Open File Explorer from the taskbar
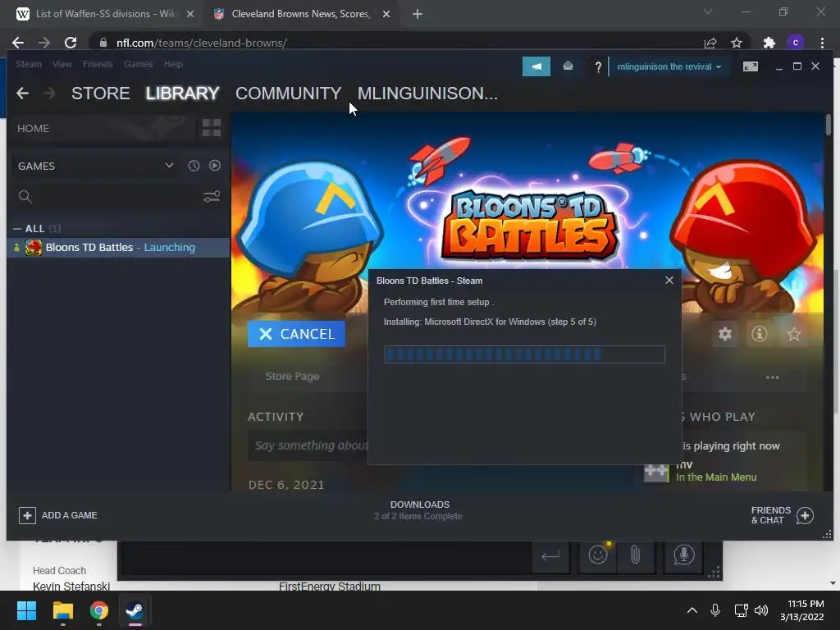The height and width of the screenshot is (630, 840). point(62,610)
